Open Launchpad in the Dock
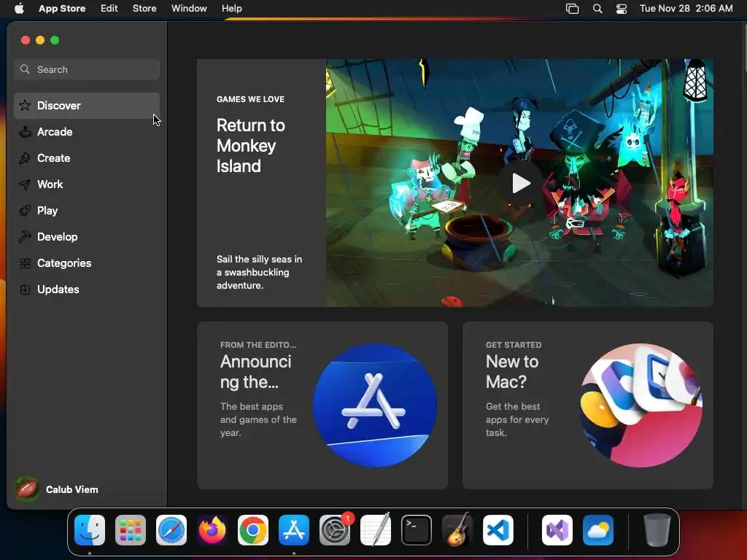The width and height of the screenshot is (747, 560). point(131,530)
